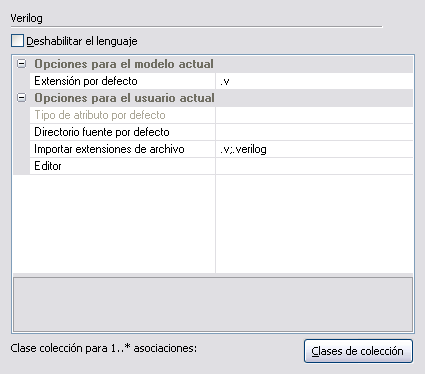Edit the .v default extension value
The image size is (425, 374).
tap(314, 81)
